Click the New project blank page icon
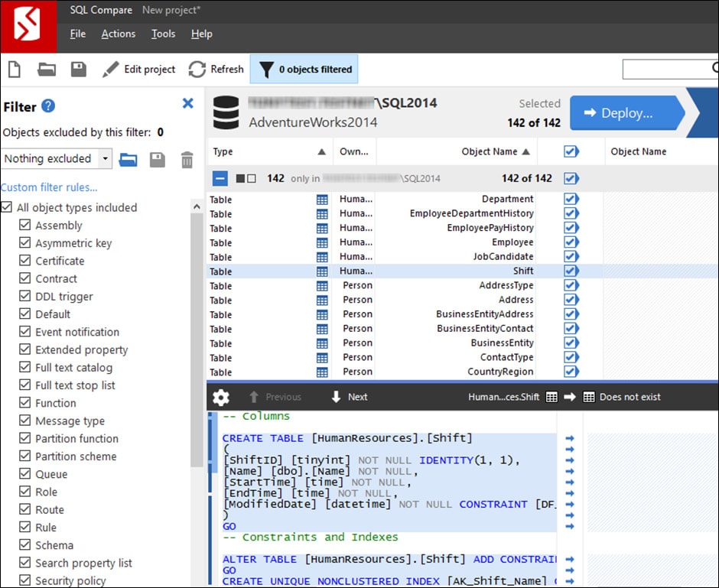Screen dimensions: 719x588 pos(14,70)
